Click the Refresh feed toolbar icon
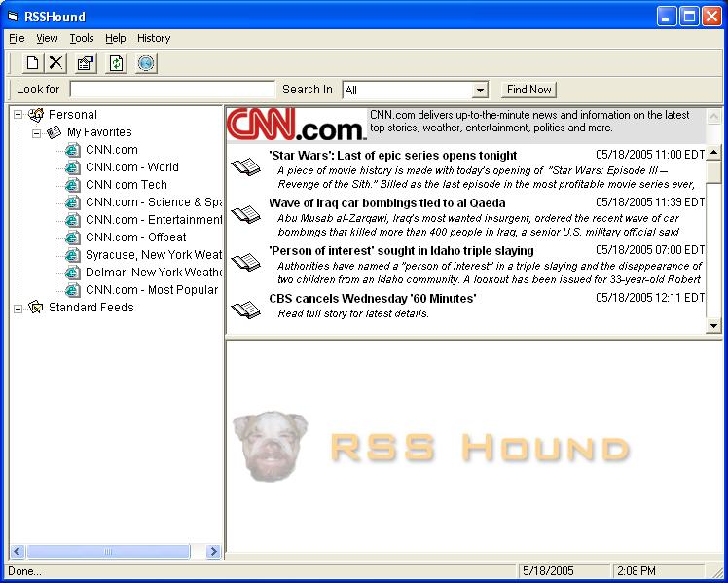 (117, 63)
